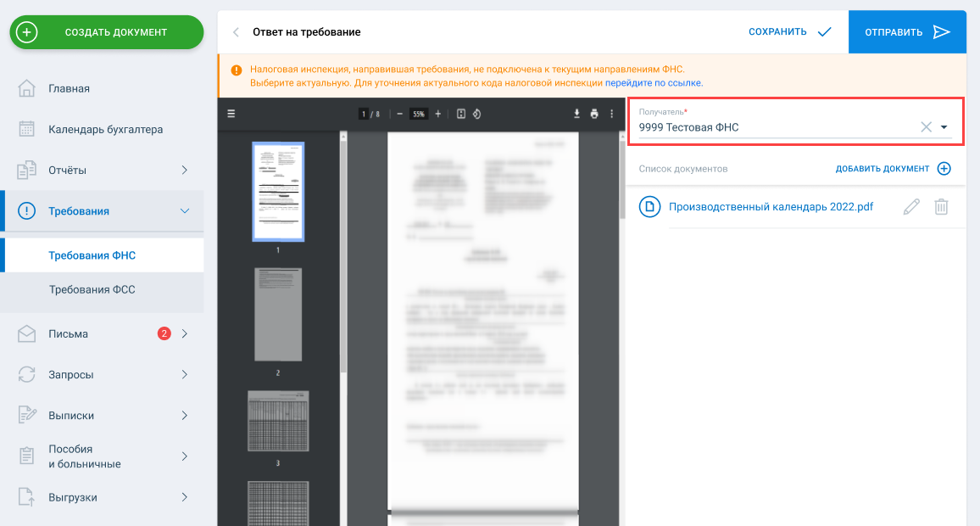Edit the Производственный календарь 2022.pdf document

[911, 206]
